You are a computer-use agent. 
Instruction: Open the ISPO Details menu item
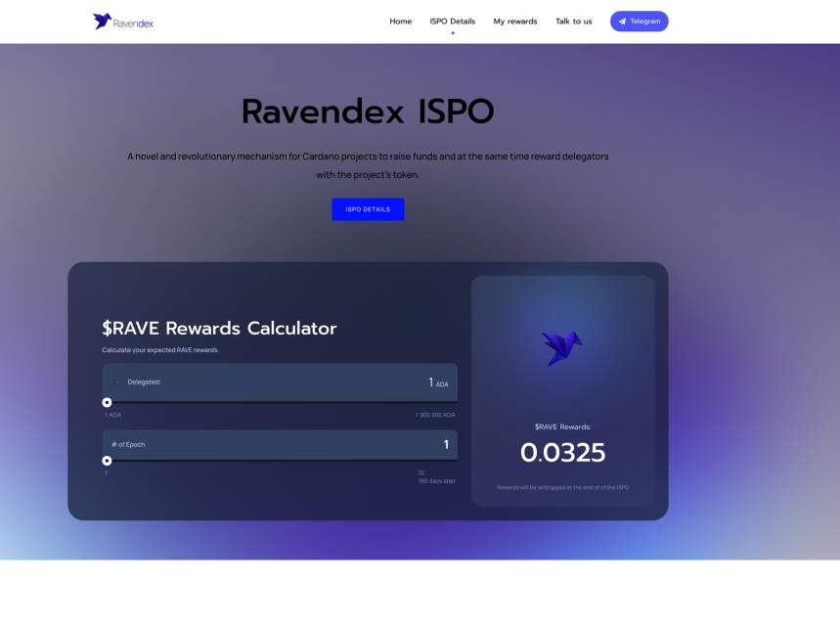pyautogui.click(x=451, y=21)
